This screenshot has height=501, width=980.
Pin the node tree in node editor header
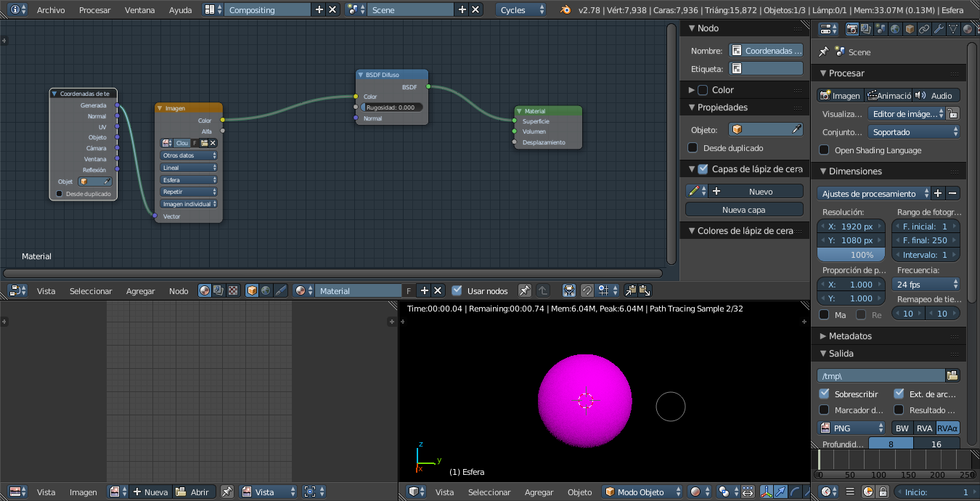[x=525, y=290]
